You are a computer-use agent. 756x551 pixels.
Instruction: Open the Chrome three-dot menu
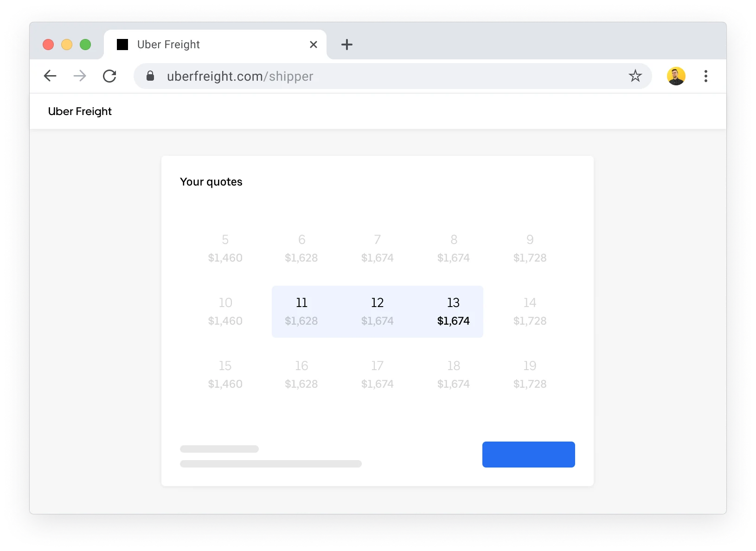pos(706,76)
